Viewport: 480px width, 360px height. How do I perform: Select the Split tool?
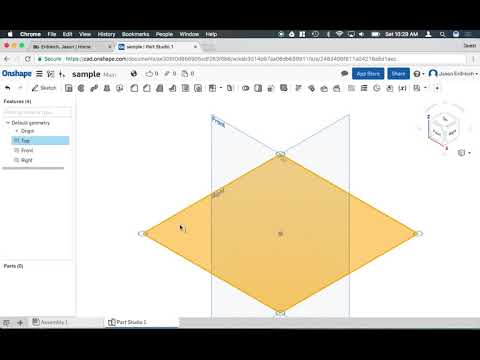258,88
